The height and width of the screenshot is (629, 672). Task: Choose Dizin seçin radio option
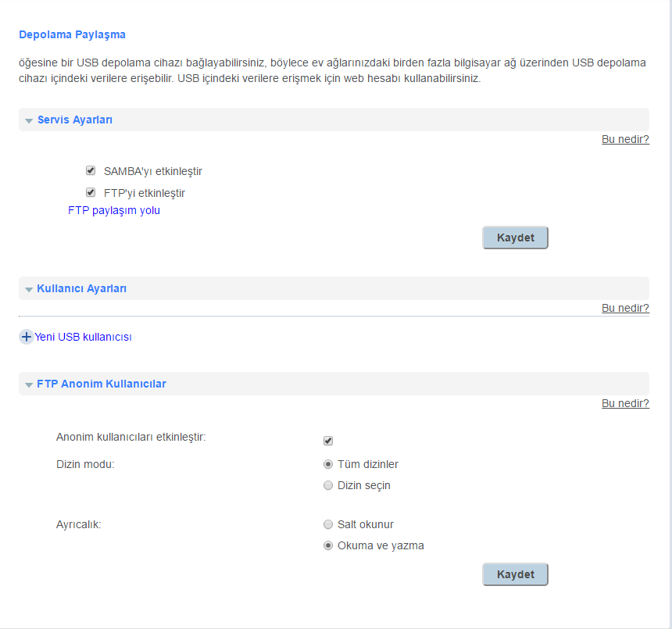click(328, 485)
